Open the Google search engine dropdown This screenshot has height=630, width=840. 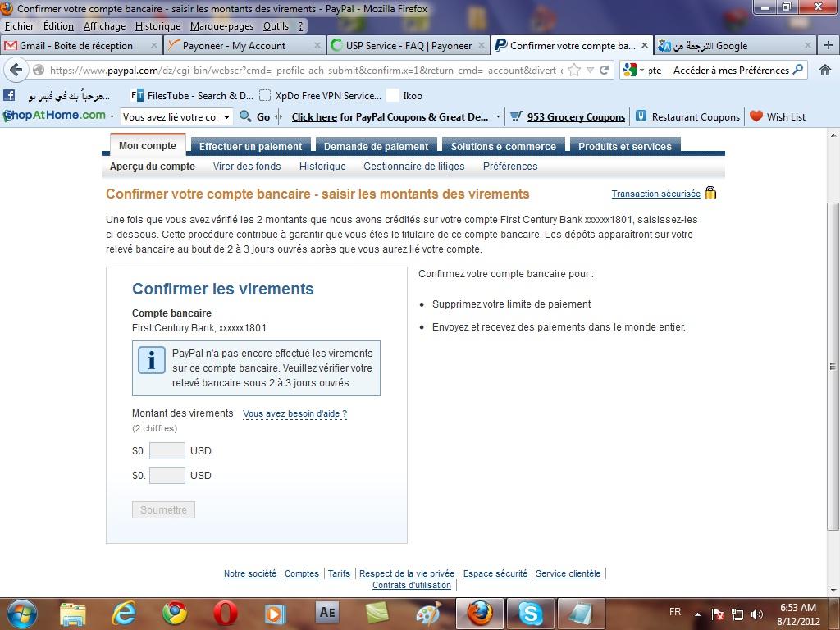634,71
